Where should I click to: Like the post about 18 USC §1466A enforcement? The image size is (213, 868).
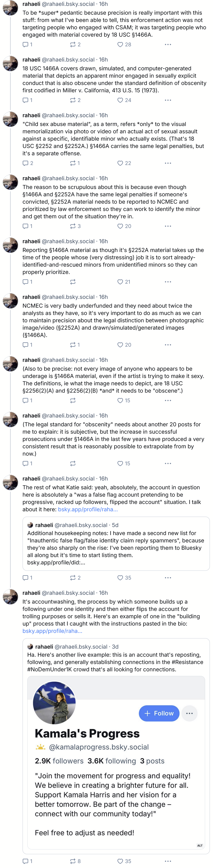pyautogui.click(x=120, y=44)
